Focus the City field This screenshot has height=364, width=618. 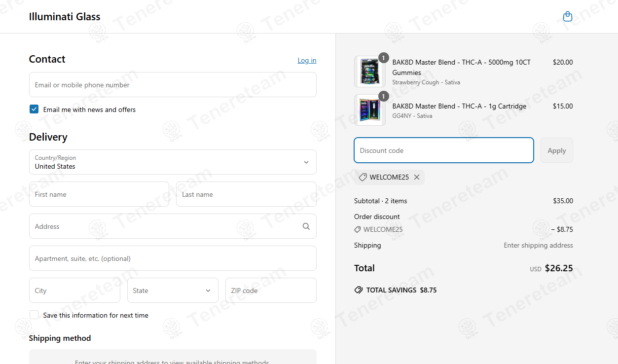[x=74, y=291]
